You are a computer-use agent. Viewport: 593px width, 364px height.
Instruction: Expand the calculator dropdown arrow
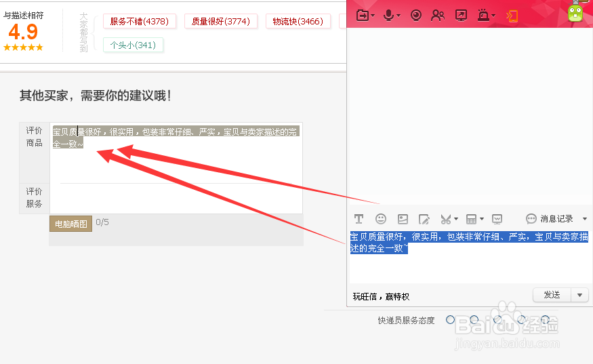pos(482,219)
